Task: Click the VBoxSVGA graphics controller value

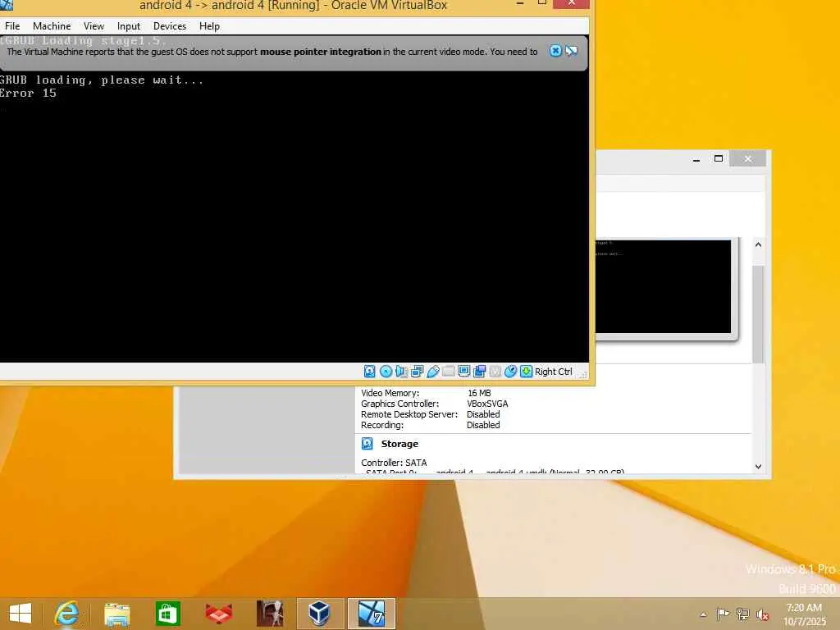Action: (487, 404)
